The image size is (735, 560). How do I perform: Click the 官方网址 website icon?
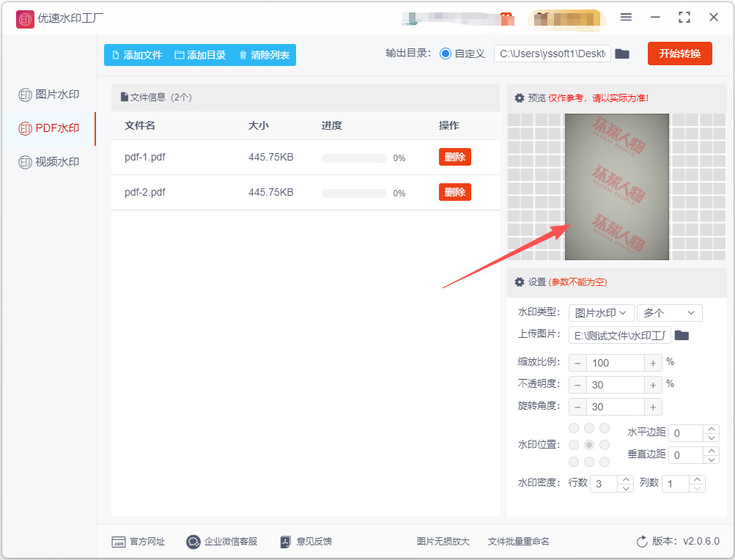[119, 542]
